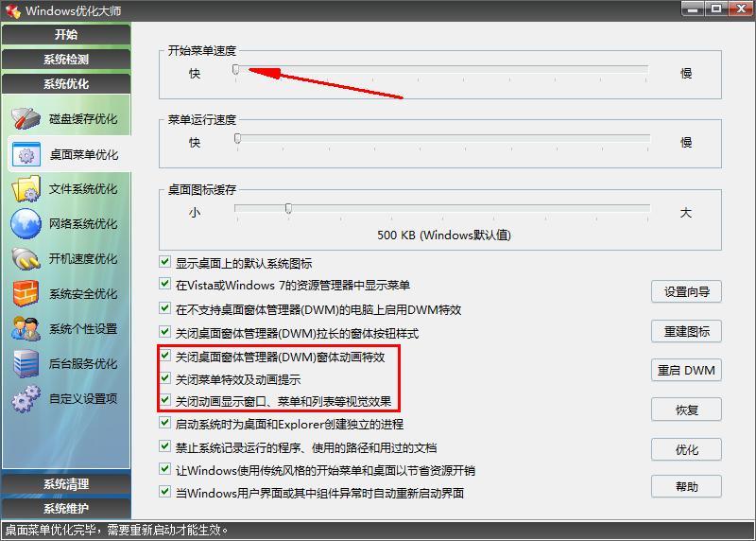Open the 系统清理 sidebar section
Screen dimensions: 756x541
pyautogui.click(x=66, y=483)
